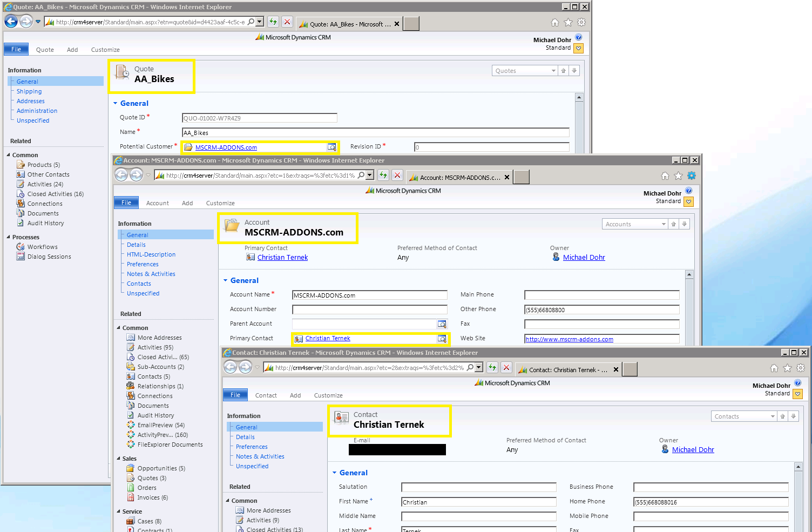812x532 pixels.
Task: Open Workflows under Processes
Action: click(x=42, y=247)
